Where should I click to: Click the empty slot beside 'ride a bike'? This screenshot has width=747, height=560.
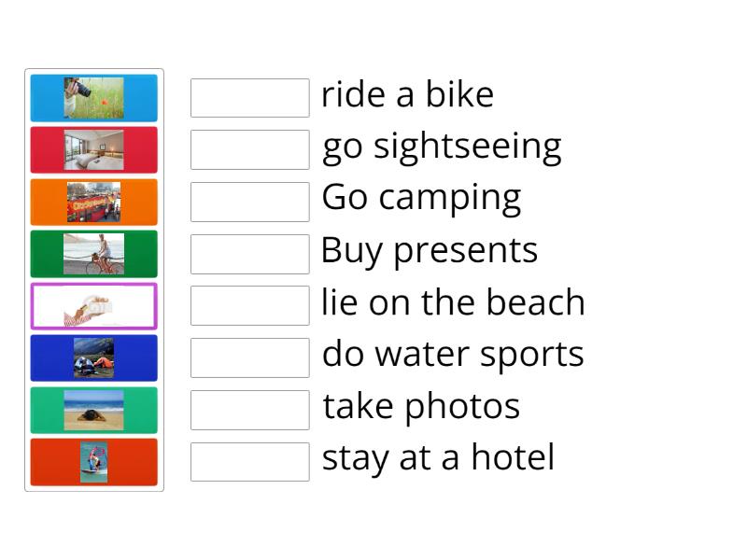pos(249,98)
